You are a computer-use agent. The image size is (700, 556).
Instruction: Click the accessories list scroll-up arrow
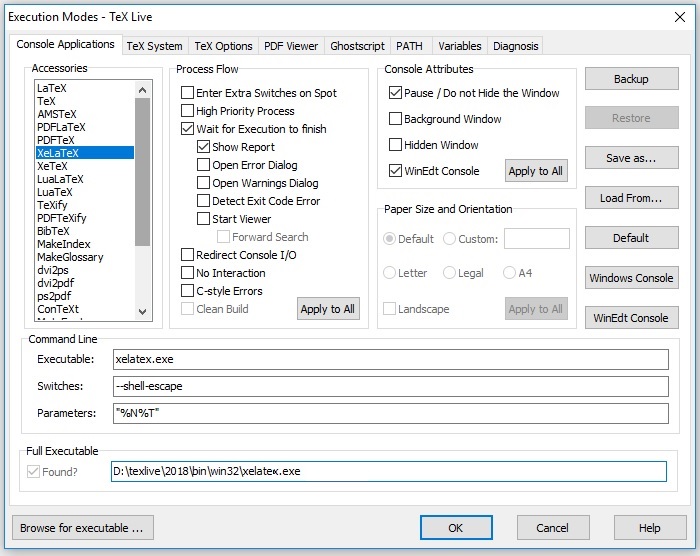(142, 90)
